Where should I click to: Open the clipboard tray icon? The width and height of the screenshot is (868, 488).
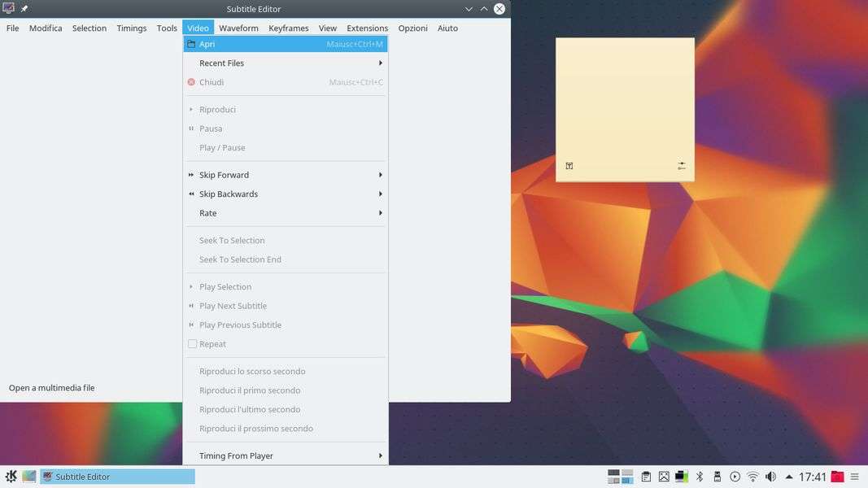(646, 477)
